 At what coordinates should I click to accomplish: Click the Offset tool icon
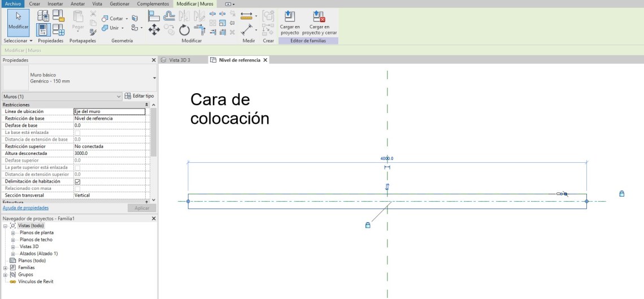pos(169,16)
